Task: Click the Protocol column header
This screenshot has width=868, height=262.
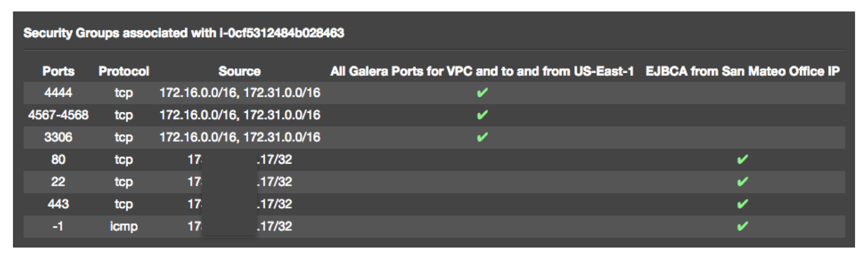Action: coord(124,71)
